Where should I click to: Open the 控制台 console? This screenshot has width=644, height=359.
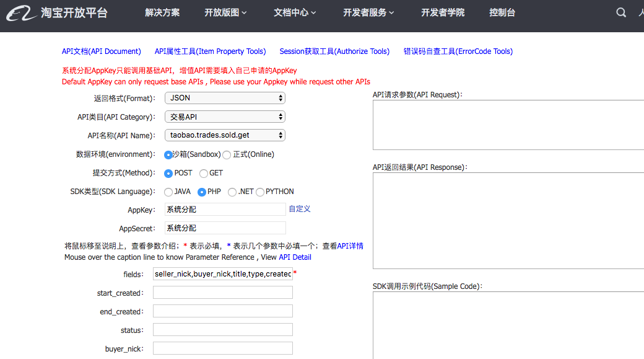tap(502, 13)
